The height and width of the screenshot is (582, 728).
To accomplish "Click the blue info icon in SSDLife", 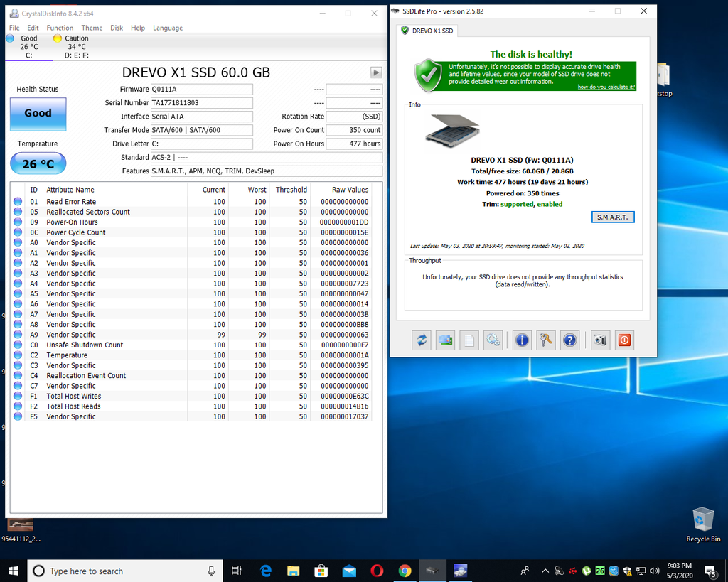I will point(523,340).
